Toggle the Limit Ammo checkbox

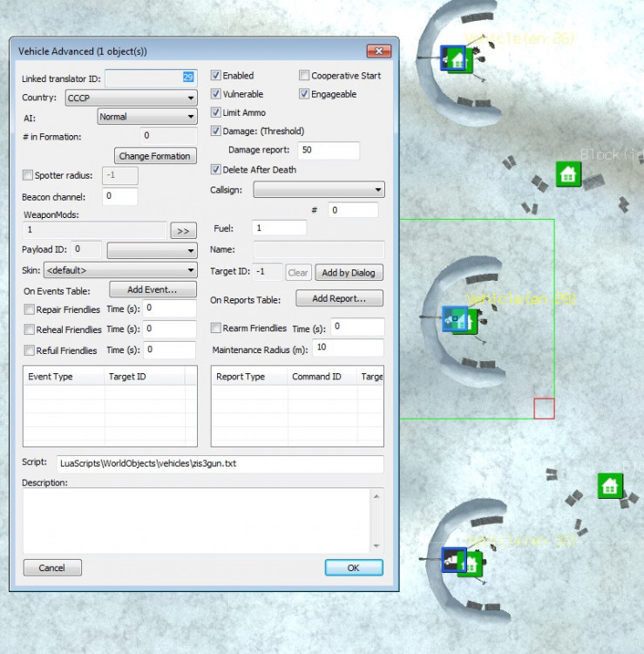(x=216, y=112)
